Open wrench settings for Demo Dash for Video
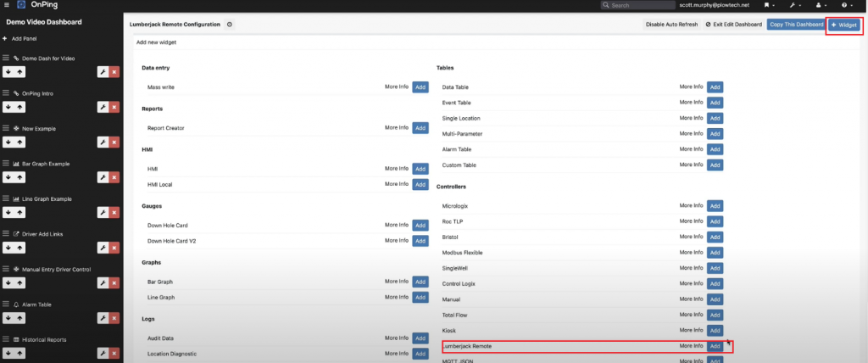Image resolution: width=868 pixels, height=363 pixels. click(x=103, y=71)
